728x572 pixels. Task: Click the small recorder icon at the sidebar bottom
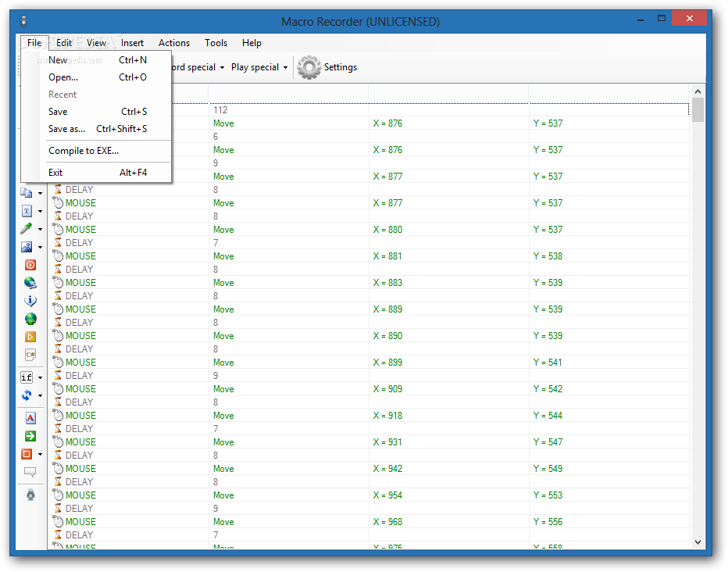coord(30,495)
